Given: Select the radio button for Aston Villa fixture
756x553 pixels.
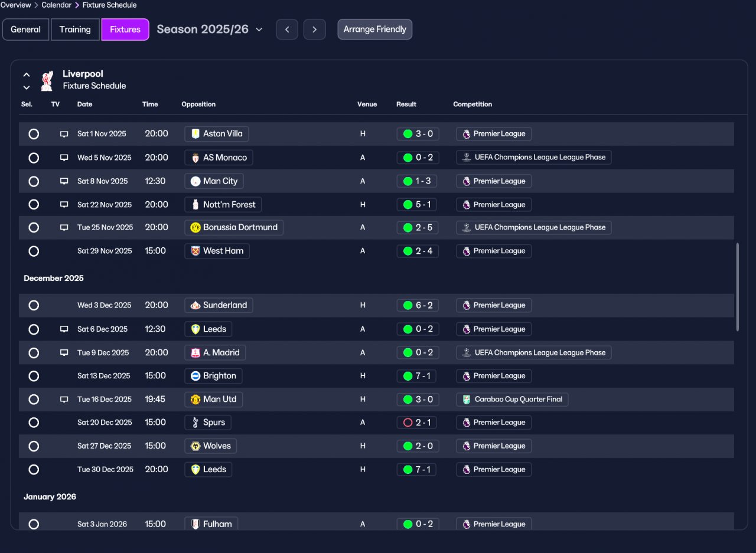Looking at the screenshot, I should pyautogui.click(x=34, y=134).
